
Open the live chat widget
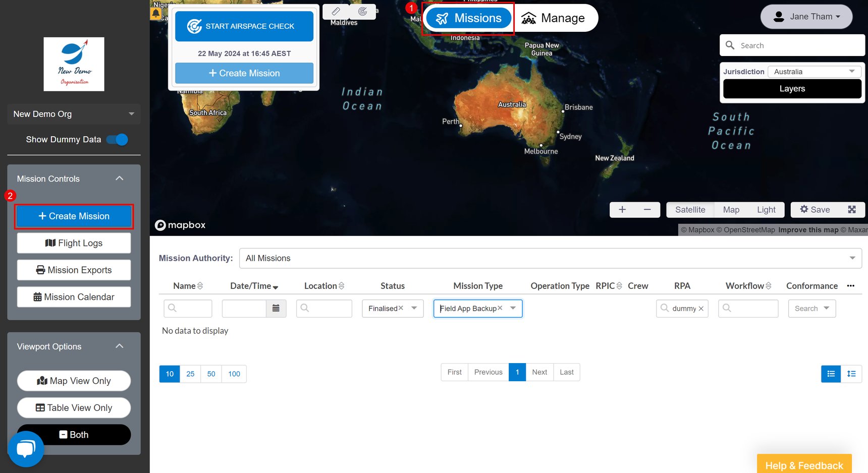pyautogui.click(x=25, y=448)
